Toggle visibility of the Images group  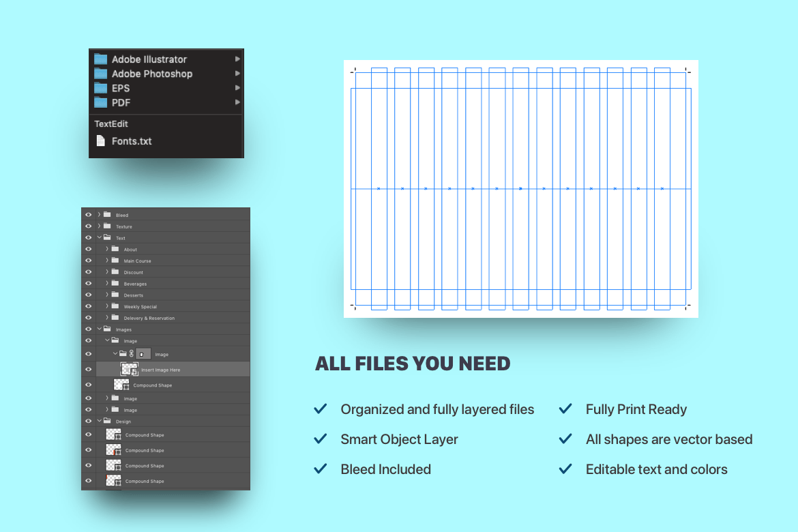coord(88,329)
